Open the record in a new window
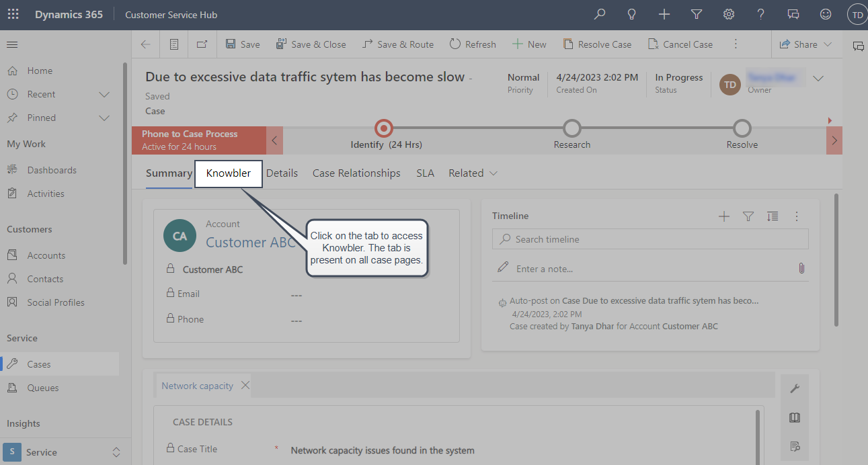 click(202, 44)
